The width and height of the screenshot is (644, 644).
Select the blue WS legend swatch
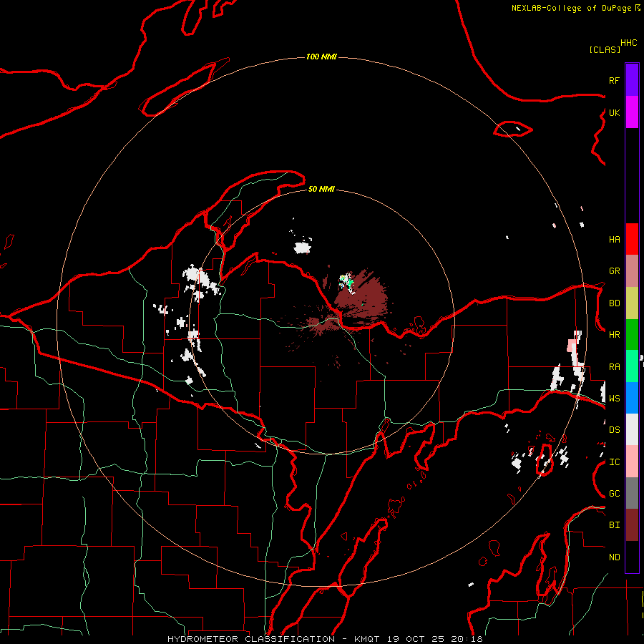[x=632, y=398]
